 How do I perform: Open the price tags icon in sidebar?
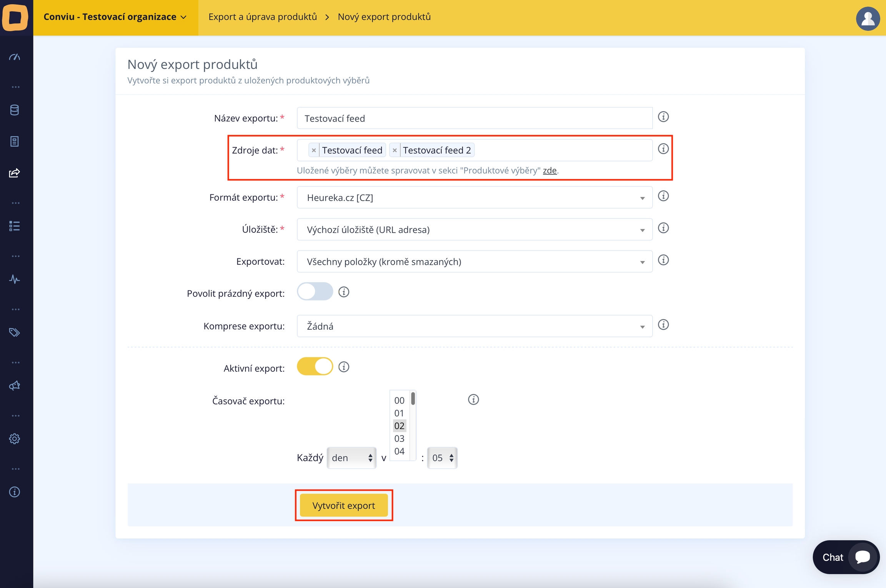[15, 332]
